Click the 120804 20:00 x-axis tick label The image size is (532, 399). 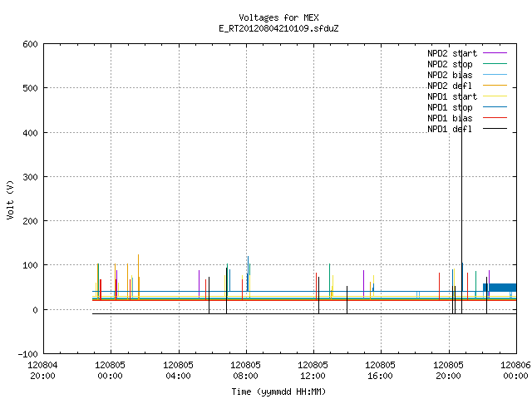[x=42, y=371]
